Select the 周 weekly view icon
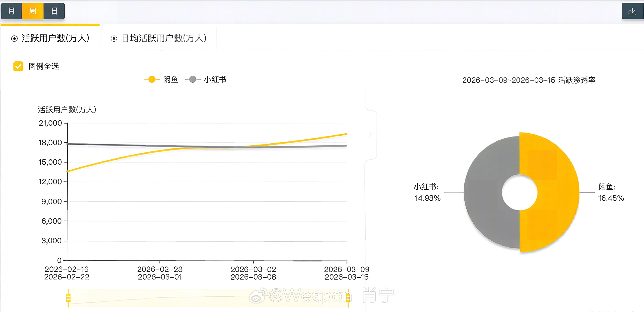 (x=32, y=11)
